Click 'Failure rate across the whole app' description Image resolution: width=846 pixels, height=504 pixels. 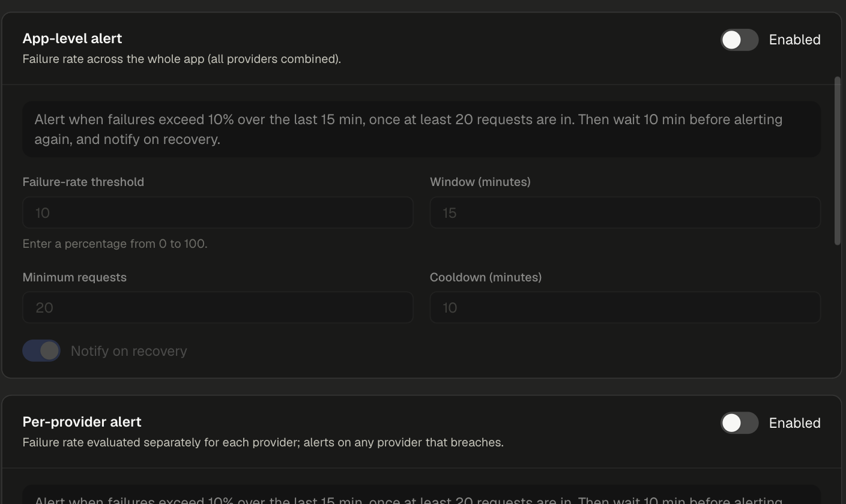pos(182,59)
